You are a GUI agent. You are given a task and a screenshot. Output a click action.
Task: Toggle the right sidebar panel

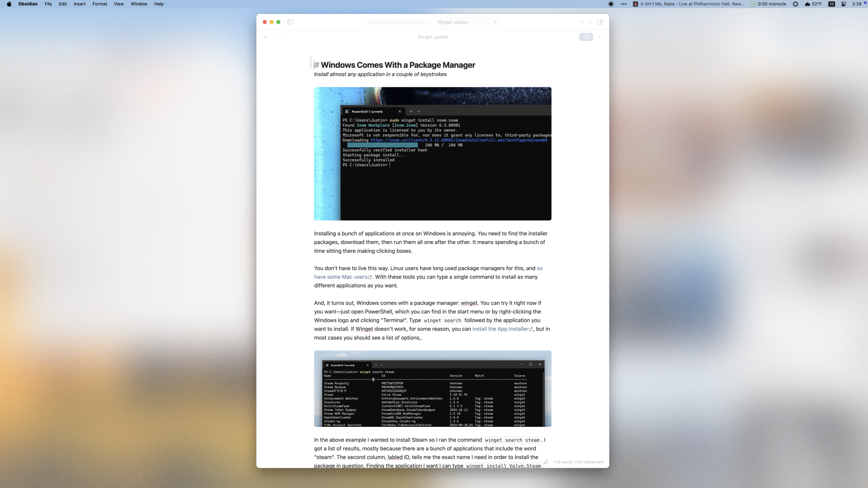click(600, 22)
